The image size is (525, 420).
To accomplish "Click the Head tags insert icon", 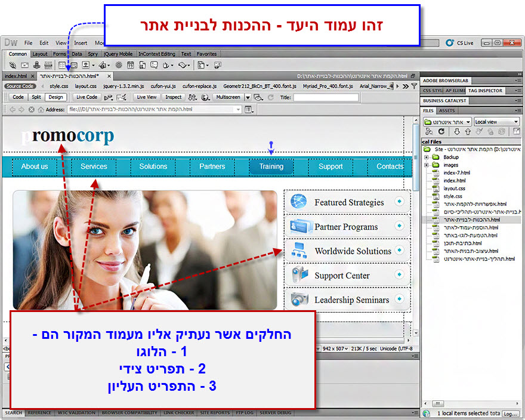I will click(x=166, y=65).
